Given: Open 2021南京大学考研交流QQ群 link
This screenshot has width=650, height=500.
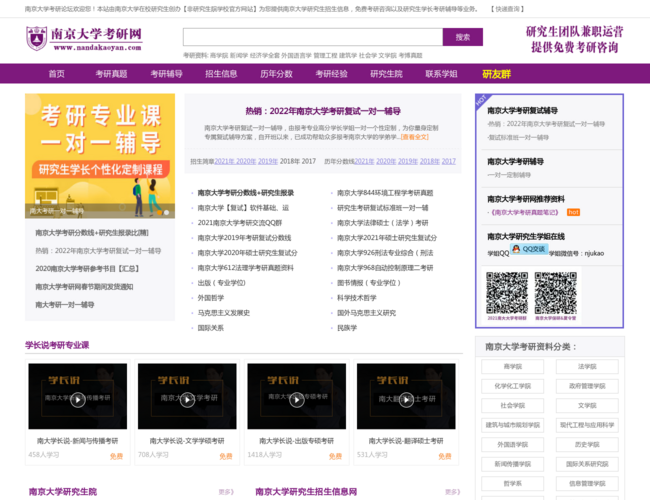Looking at the screenshot, I should click(240, 223).
